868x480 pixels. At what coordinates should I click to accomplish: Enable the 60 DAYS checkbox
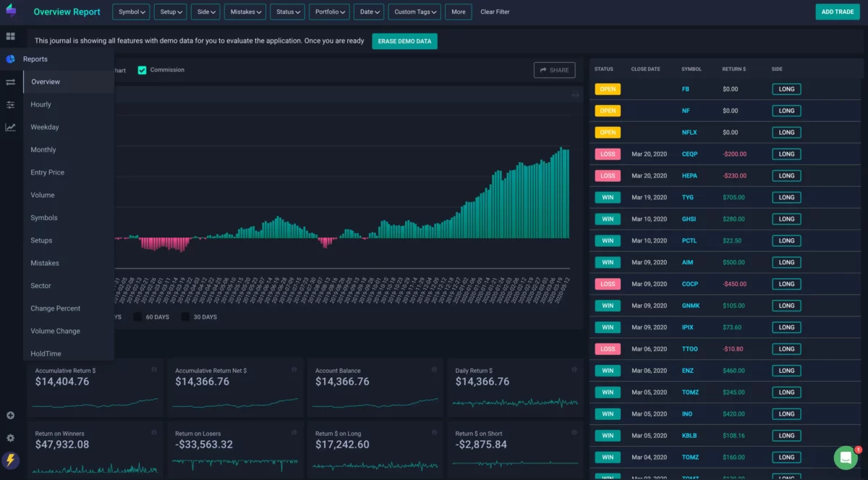click(x=137, y=316)
